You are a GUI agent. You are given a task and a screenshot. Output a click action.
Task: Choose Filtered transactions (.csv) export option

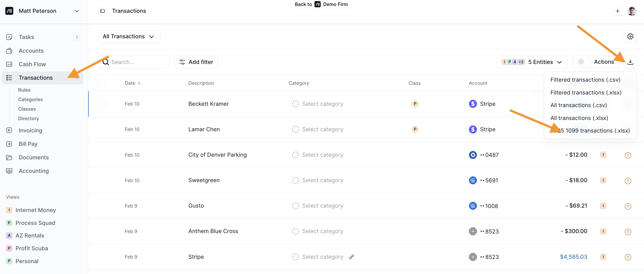(x=585, y=80)
